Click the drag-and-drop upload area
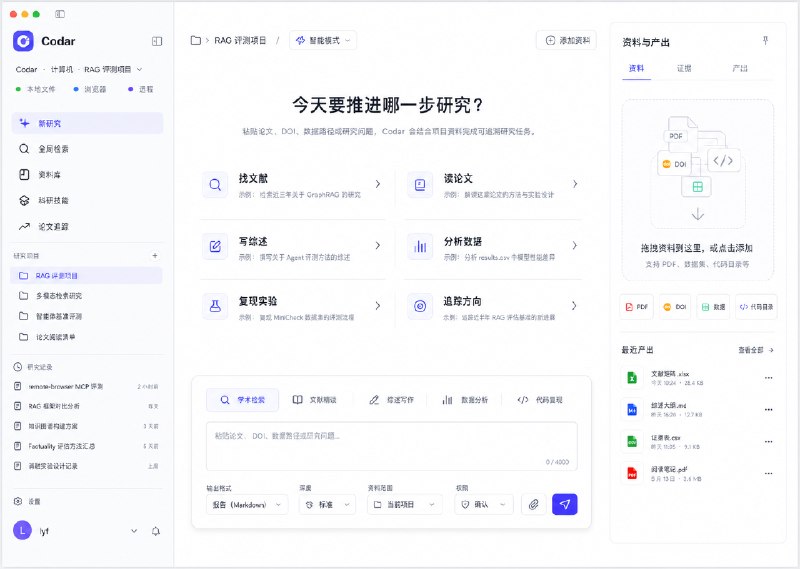Image resolution: width=800 pixels, height=569 pixels. [x=698, y=190]
